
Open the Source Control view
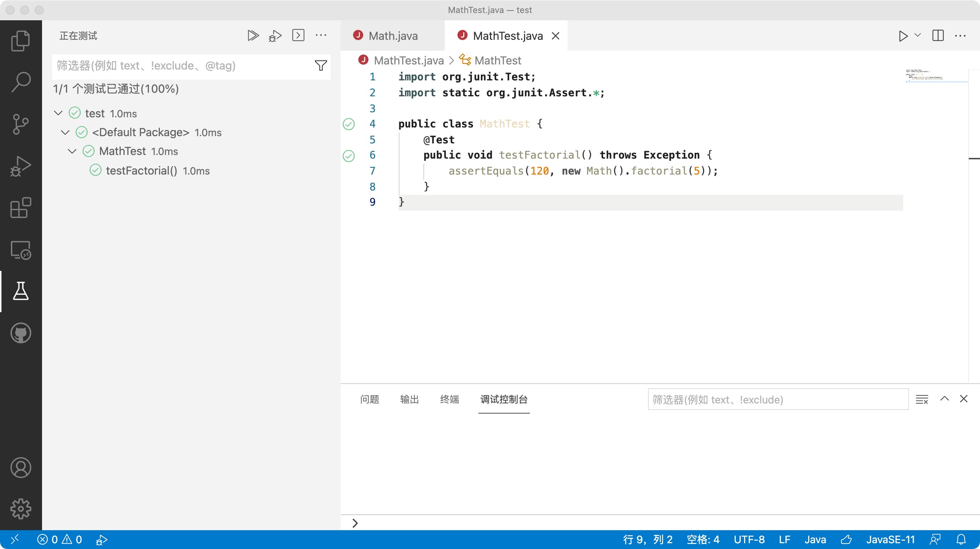tap(21, 124)
